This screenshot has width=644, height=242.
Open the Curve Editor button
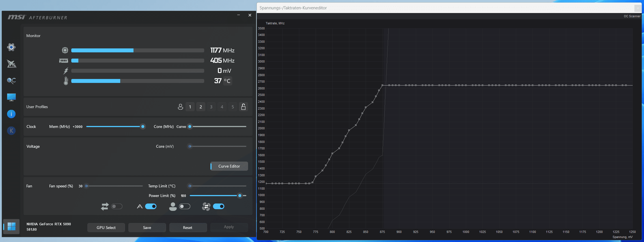[229, 166]
